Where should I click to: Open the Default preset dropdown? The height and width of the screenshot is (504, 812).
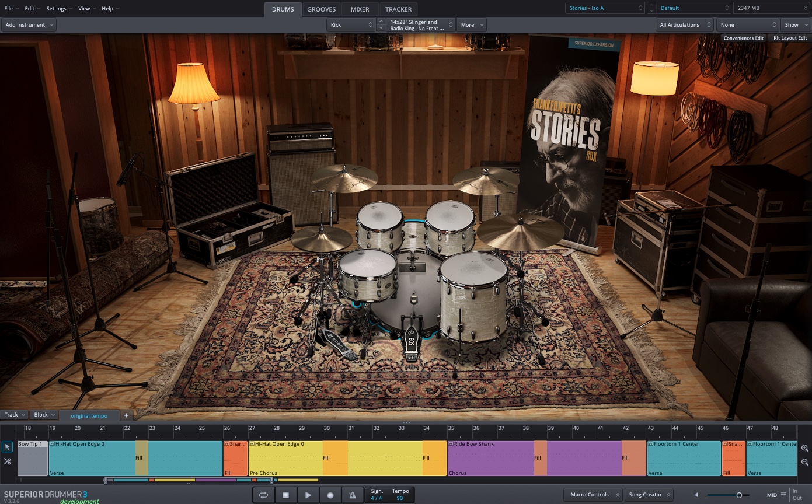(693, 8)
